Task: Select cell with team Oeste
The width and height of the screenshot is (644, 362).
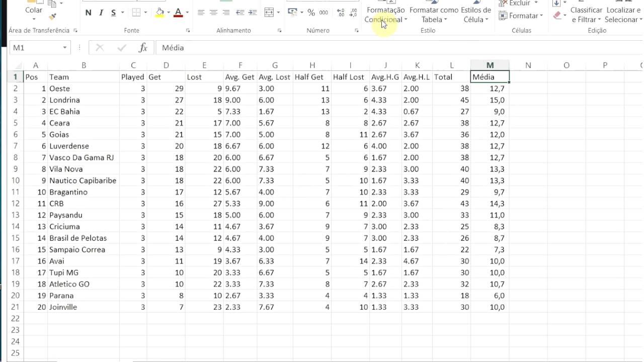Action: (x=84, y=88)
